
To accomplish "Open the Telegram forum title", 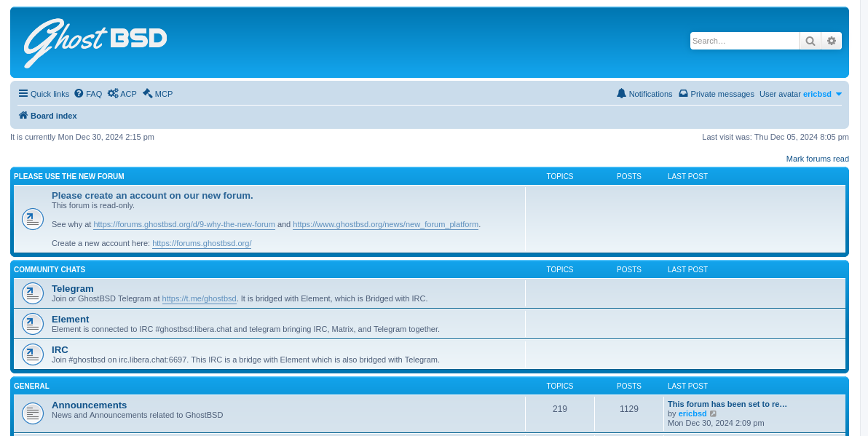I will click(x=73, y=288).
